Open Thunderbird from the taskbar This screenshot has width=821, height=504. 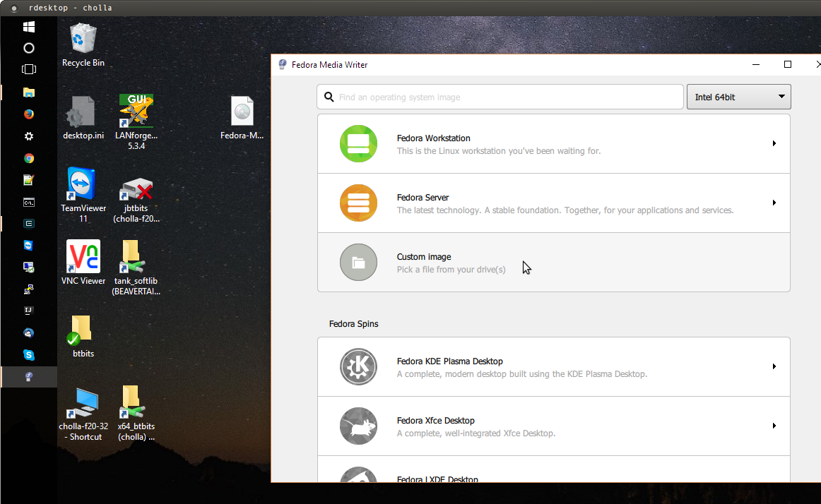[x=29, y=333]
